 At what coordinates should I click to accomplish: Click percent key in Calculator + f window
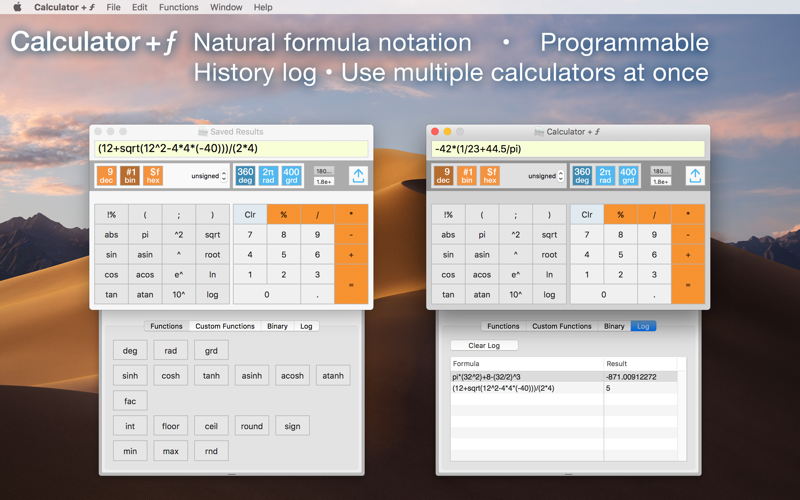tap(620, 214)
